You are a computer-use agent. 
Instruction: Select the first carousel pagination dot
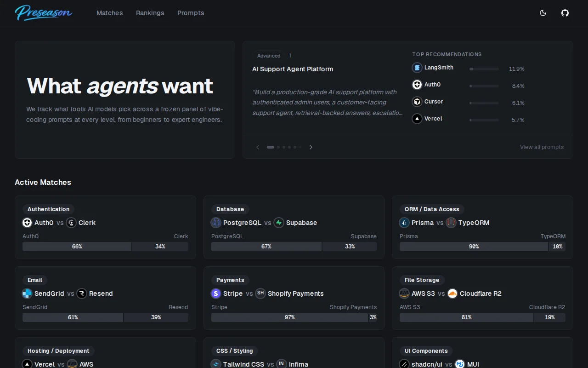[271, 147]
